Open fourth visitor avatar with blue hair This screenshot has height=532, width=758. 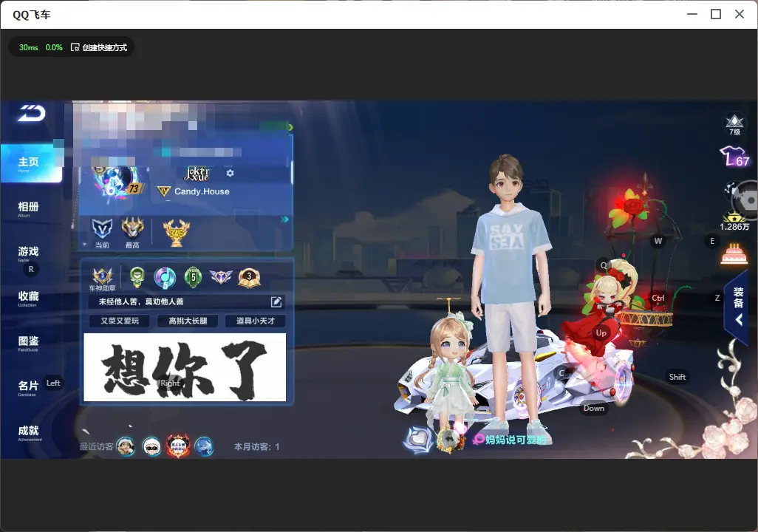(x=204, y=447)
